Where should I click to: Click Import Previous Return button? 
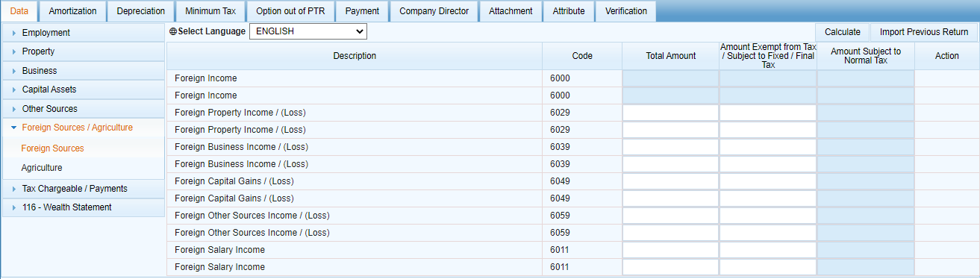pos(924,32)
